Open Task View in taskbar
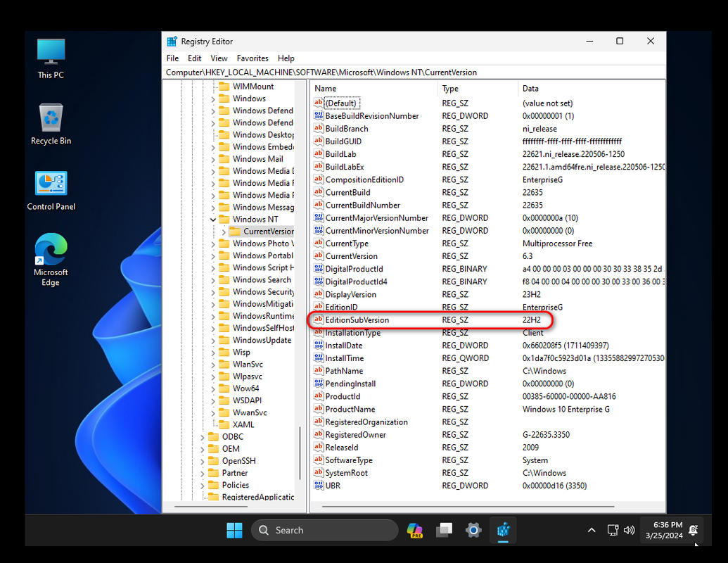Viewport: 728px width, 563px height. (444, 530)
